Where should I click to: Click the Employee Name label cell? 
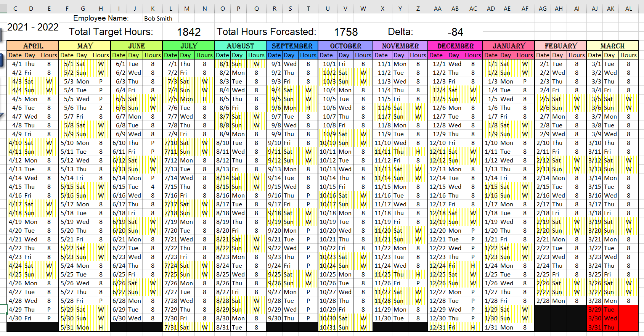(x=101, y=18)
